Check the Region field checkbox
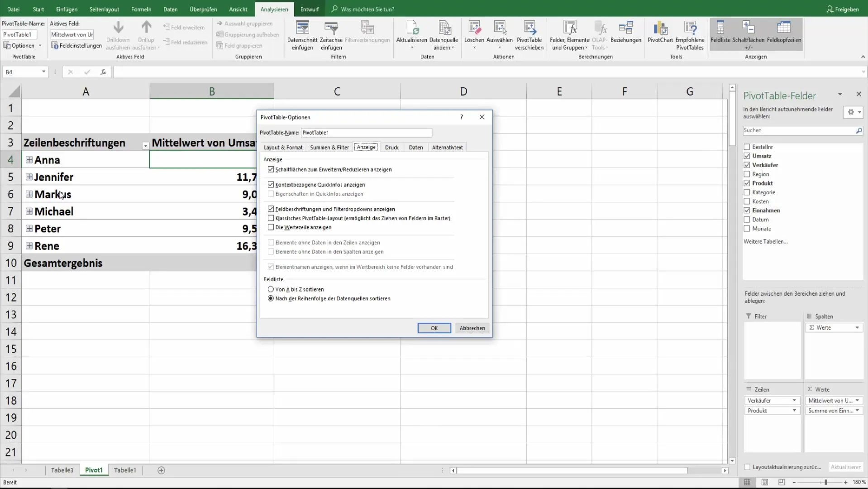 click(x=747, y=174)
